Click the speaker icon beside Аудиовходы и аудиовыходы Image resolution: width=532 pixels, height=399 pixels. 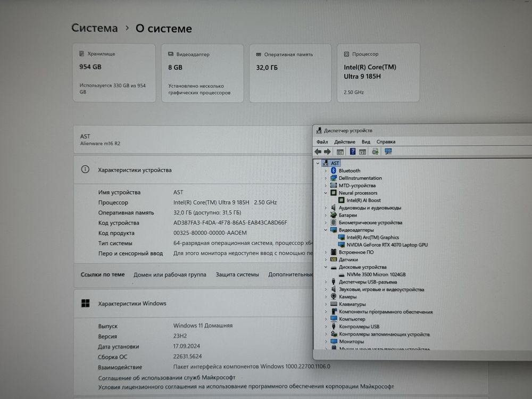334,207
